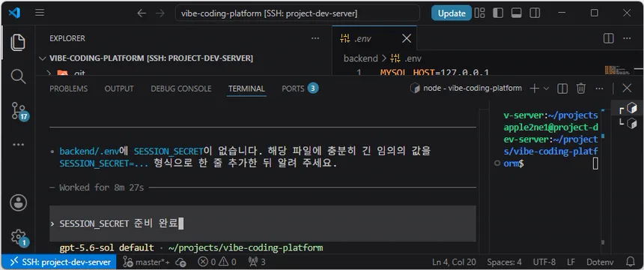The width and height of the screenshot is (644, 270).
Task: Select the TERMINAL tab
Action: (246, 88)
